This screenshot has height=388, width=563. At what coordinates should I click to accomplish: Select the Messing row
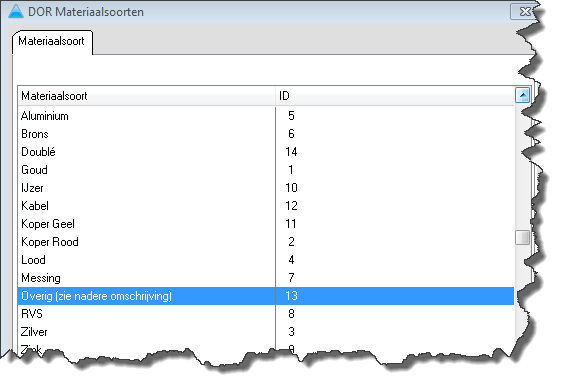coord(266,278)
